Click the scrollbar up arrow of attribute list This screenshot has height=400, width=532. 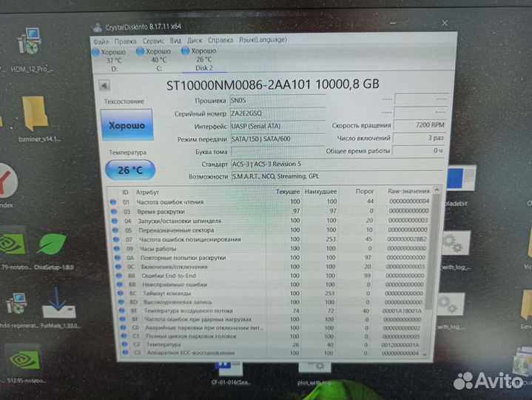click(437, 190)
